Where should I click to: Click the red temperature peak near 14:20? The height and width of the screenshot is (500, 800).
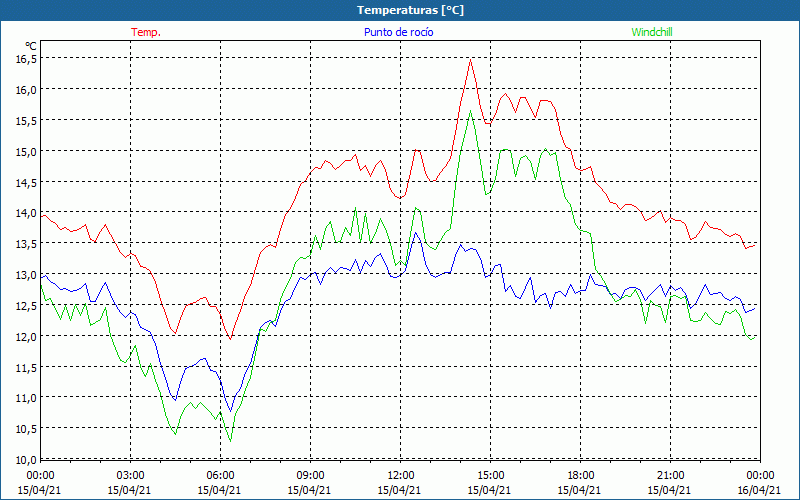point(470,60)
